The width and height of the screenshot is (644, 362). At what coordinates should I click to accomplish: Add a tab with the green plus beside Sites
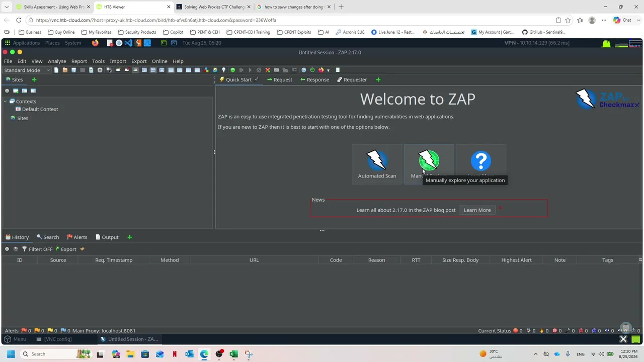coord(34,79)
